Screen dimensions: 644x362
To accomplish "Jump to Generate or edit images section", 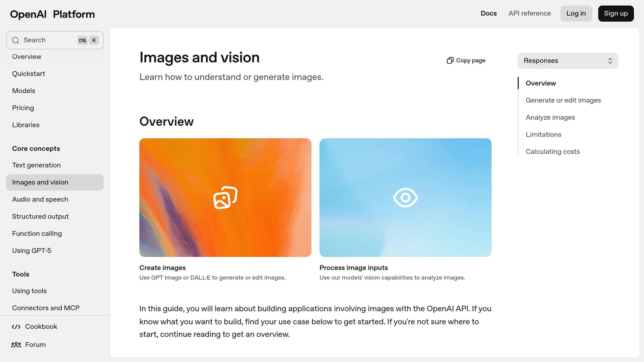I will [x=563, y=101].
